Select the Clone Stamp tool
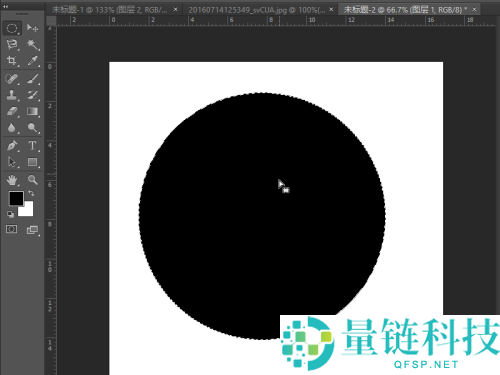Image resolution: width=500 pixels, height=375 pixels. click(12, 95)
